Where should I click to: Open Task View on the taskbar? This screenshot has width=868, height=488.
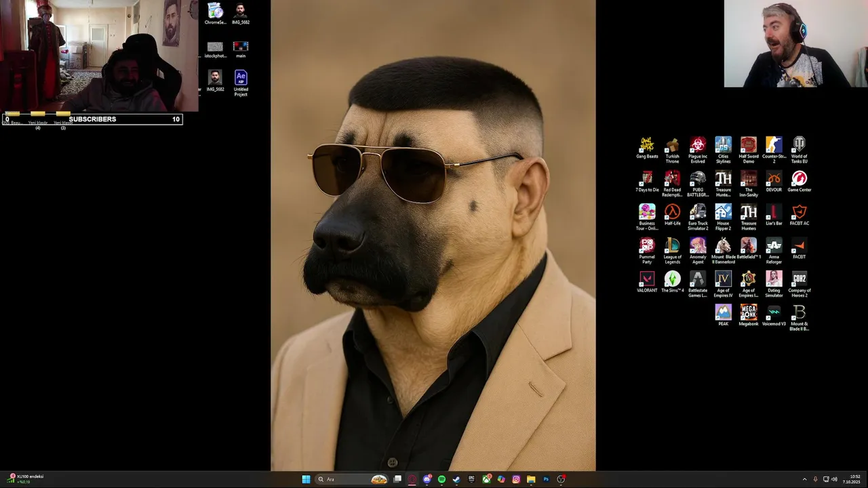397,479
